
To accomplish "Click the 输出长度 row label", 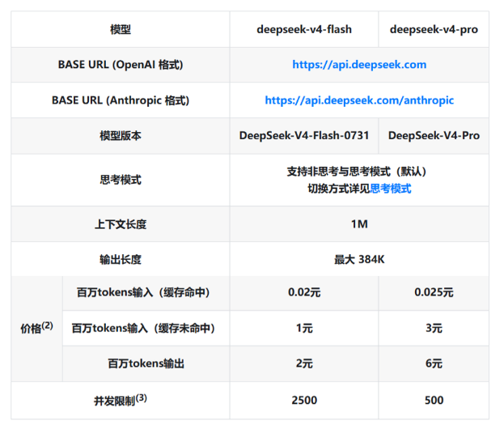I will [x=121, y=259].
